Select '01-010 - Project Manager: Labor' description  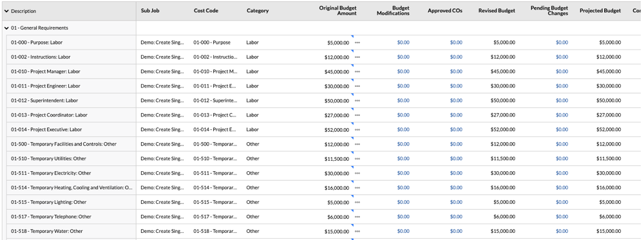pyautogui.click(x=45, y=71)
